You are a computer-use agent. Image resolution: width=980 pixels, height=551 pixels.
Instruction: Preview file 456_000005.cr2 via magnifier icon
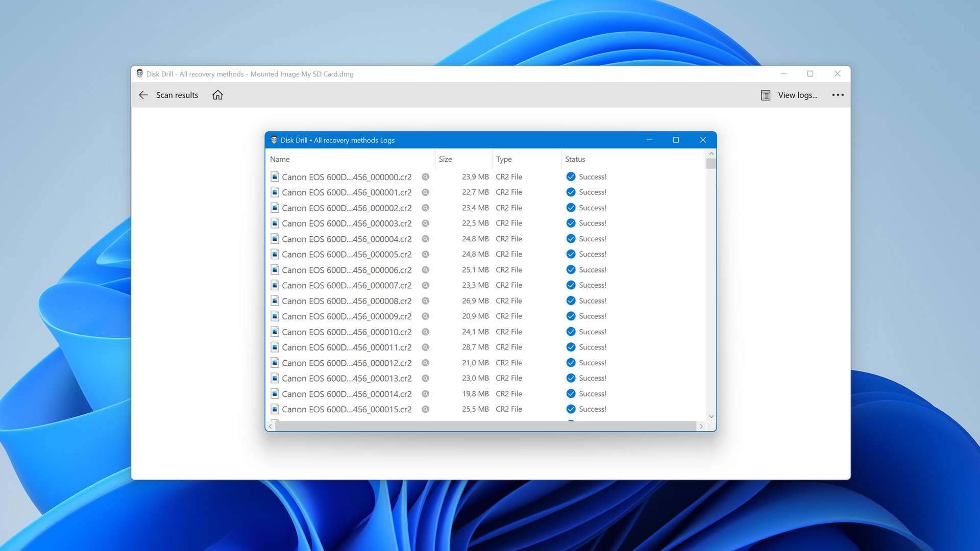(x=425, y=254)
